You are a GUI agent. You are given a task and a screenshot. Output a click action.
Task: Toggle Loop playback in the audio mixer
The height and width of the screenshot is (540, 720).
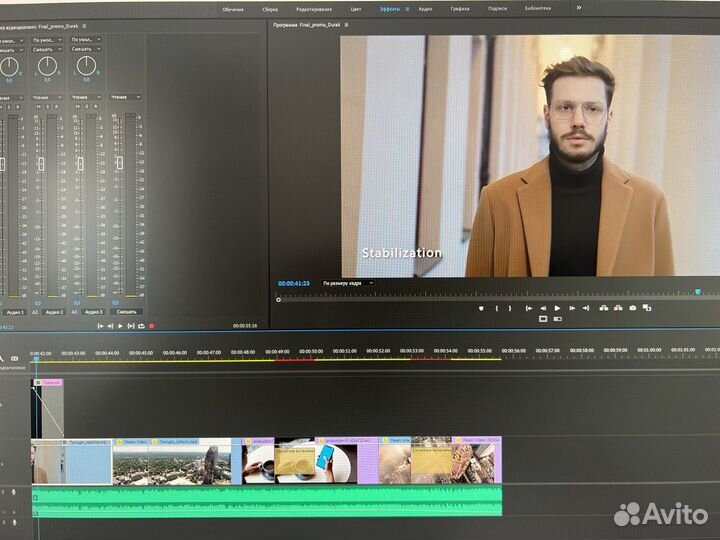[x=141, y=326]
